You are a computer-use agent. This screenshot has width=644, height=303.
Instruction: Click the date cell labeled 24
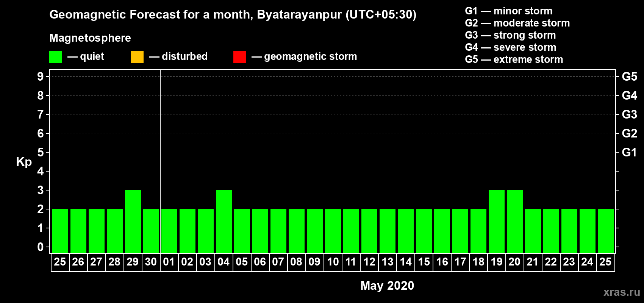click(587, 262)
